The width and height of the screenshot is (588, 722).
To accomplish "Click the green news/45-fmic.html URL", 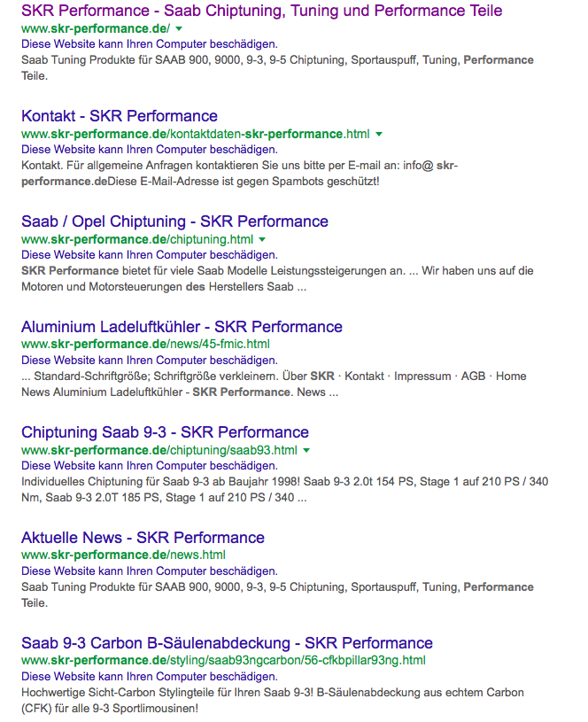I will click(145, 345).
